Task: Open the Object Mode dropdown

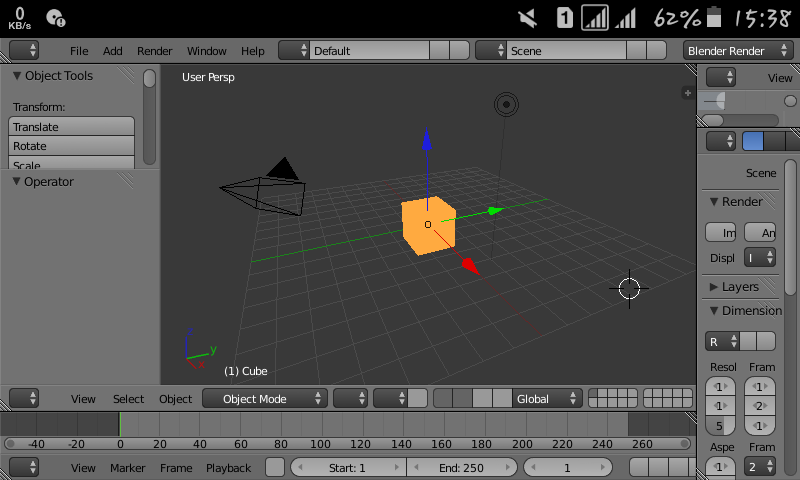Action: (x=264, y=398)
